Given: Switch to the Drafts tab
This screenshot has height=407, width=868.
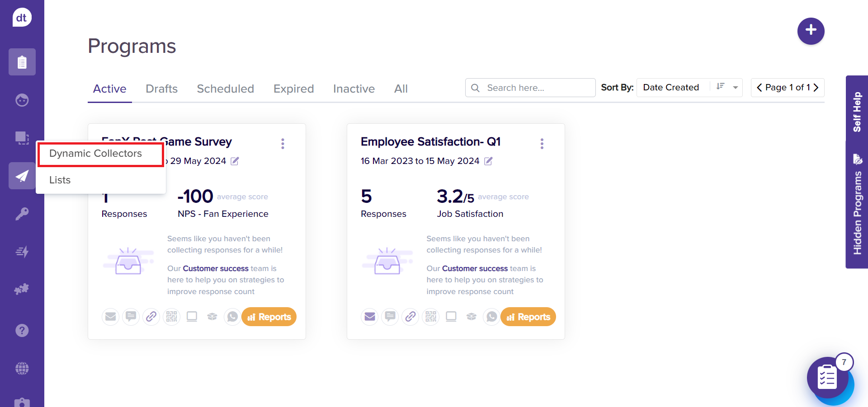Looking at the screenshot, I should tap(161, 89).
